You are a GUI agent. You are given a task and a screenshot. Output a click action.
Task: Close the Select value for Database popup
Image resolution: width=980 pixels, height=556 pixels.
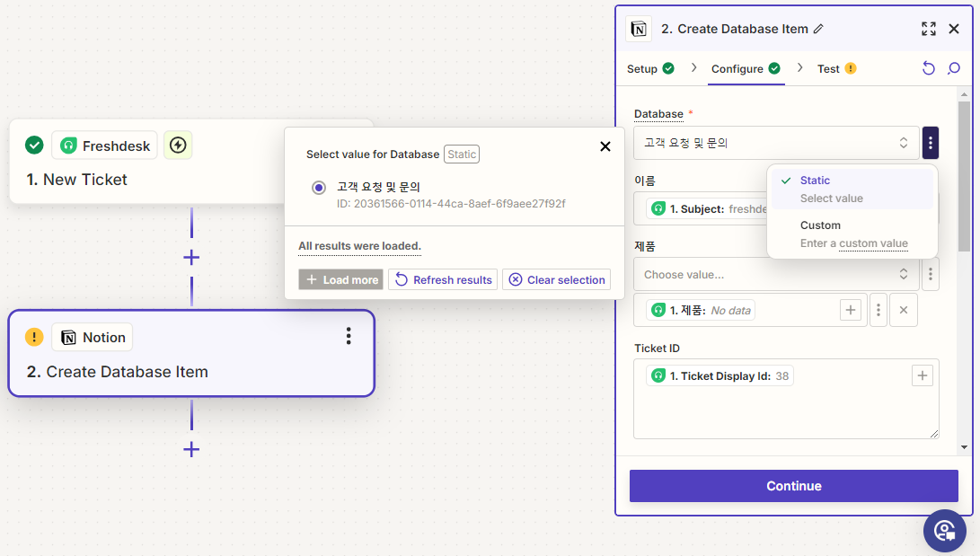tap(605, 146)
